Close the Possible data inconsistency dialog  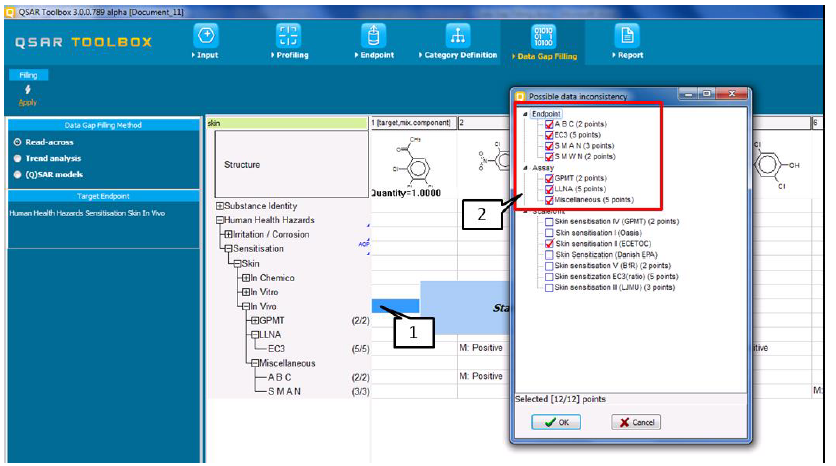pyautogui.click(x=732, y=94)
